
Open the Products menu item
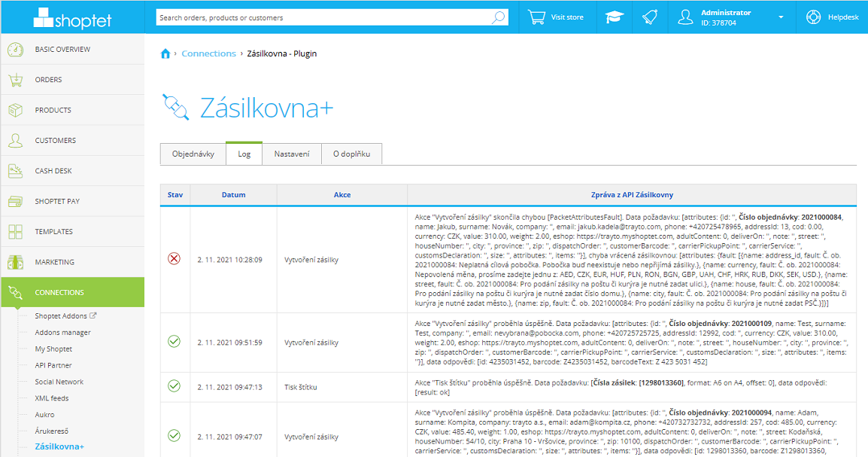click(72, 110)
